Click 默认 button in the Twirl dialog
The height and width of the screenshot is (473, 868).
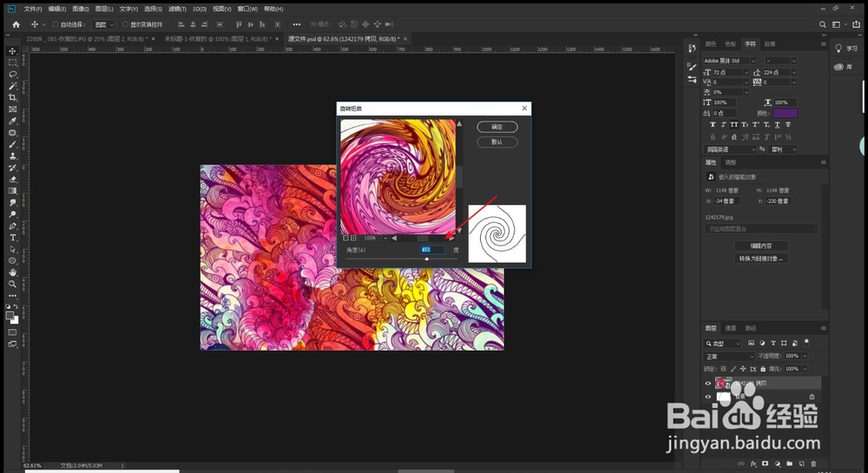coord(497,142)
